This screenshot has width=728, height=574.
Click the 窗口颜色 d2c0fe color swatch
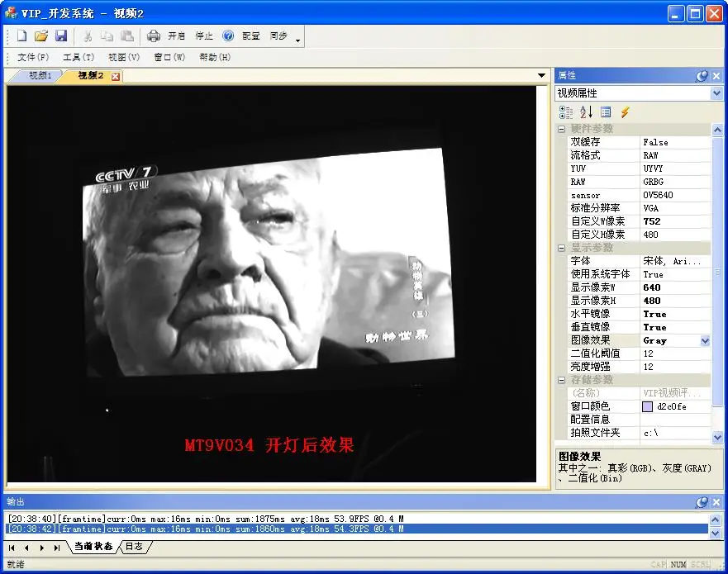[x=647, y=406]
